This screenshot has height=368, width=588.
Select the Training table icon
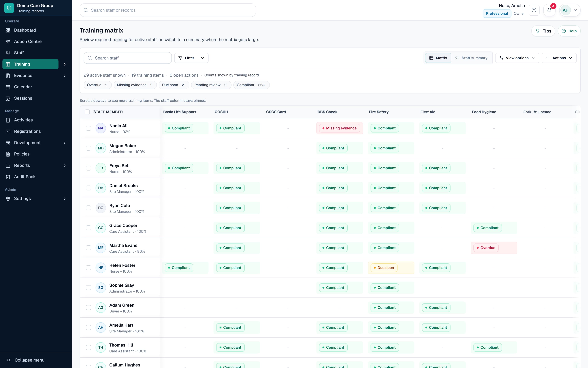click(x=8, y=64)
